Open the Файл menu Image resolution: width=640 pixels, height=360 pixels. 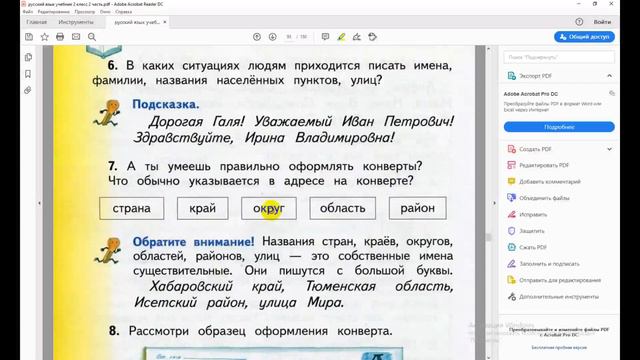(28, 12)
